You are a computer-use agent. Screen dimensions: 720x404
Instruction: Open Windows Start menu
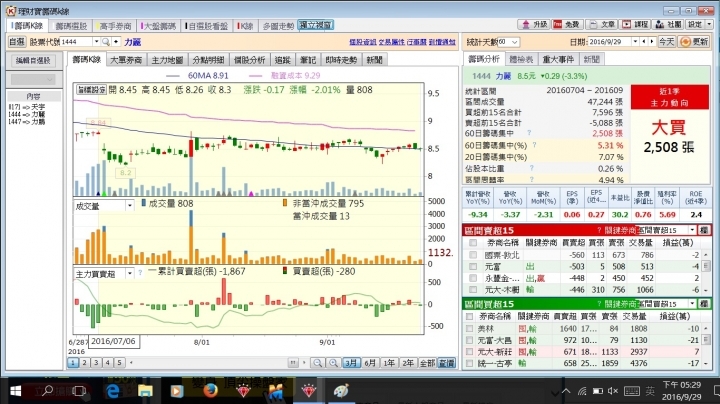click(15, 391)
